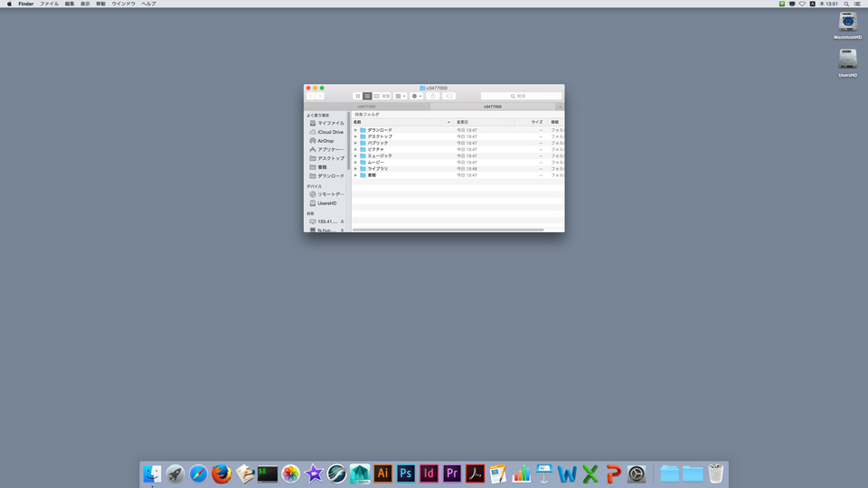
Task: Click the horizontal scrollbar in Finder list
Action: coord(448,230)
